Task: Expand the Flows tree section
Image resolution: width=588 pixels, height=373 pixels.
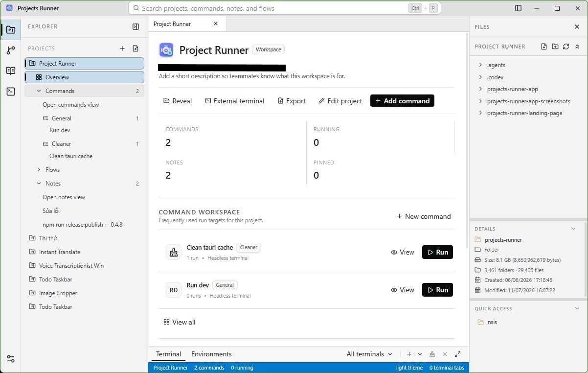Action: (39, 170)
